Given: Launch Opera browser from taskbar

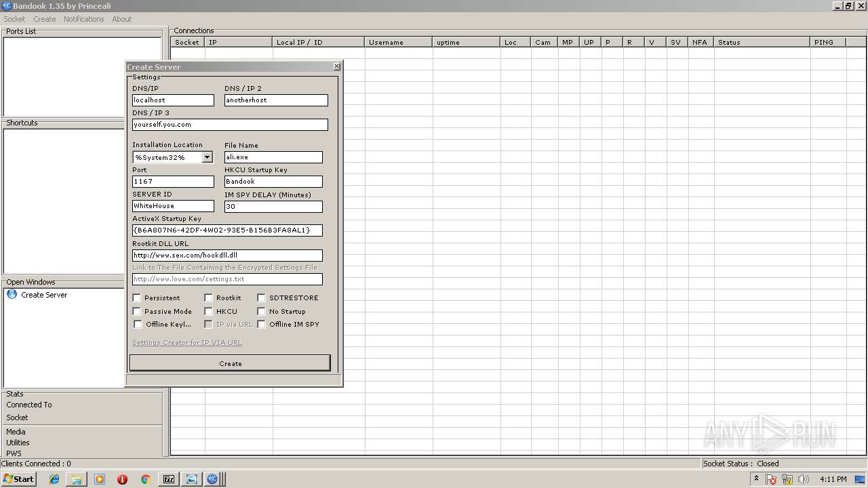Looking at the screenshot, I should (122, 479).
